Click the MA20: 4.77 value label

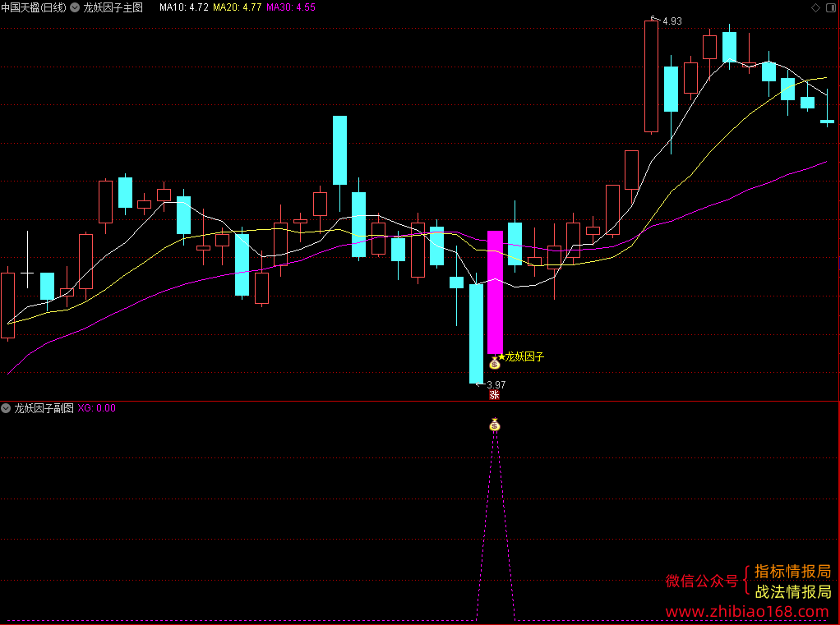(238, 7)
